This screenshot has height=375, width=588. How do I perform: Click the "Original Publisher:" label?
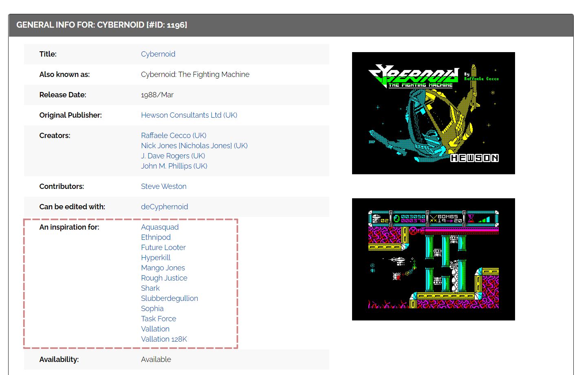pos(70,115)
